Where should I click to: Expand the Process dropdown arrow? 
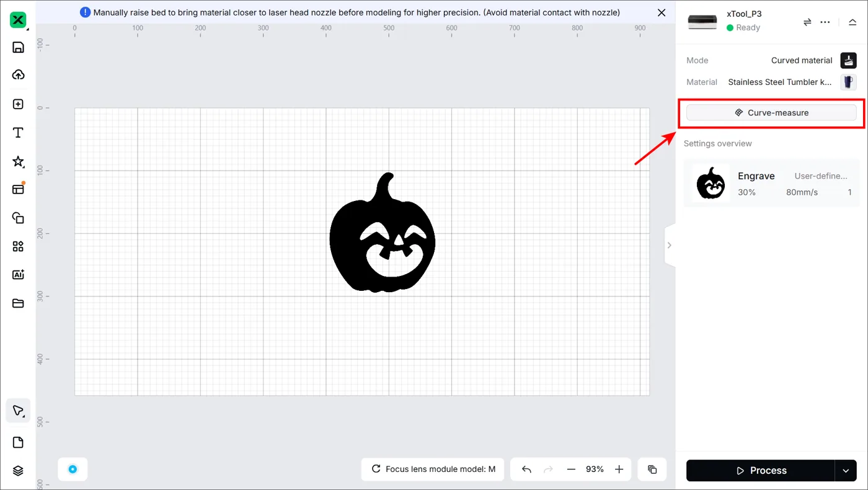click(x=846, y=471)
